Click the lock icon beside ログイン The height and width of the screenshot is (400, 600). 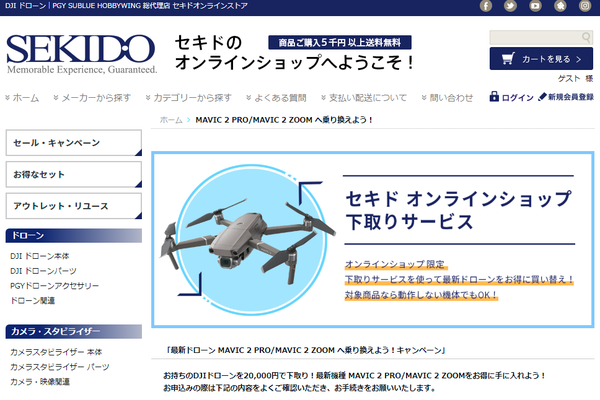pyautogui.click(x=494, y=96)
